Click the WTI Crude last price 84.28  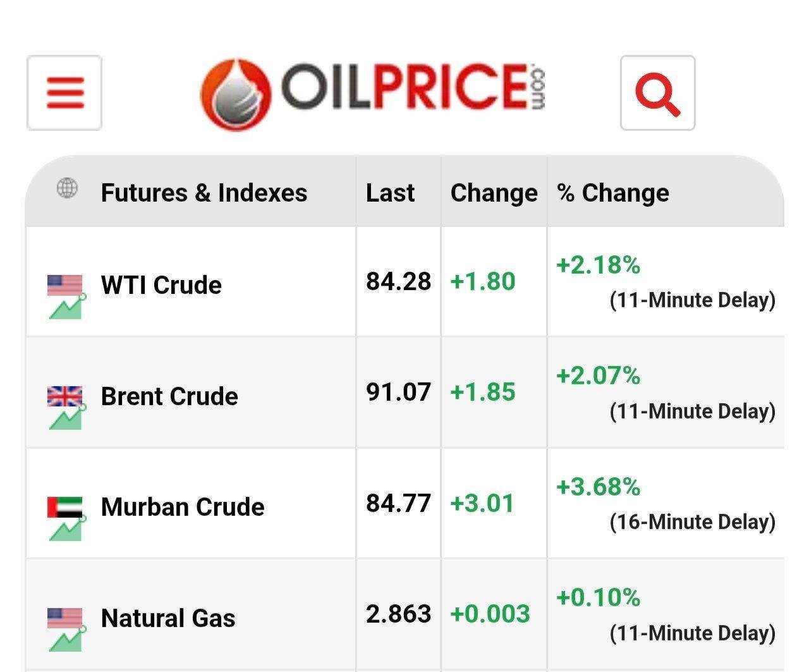tap(398, 281)
